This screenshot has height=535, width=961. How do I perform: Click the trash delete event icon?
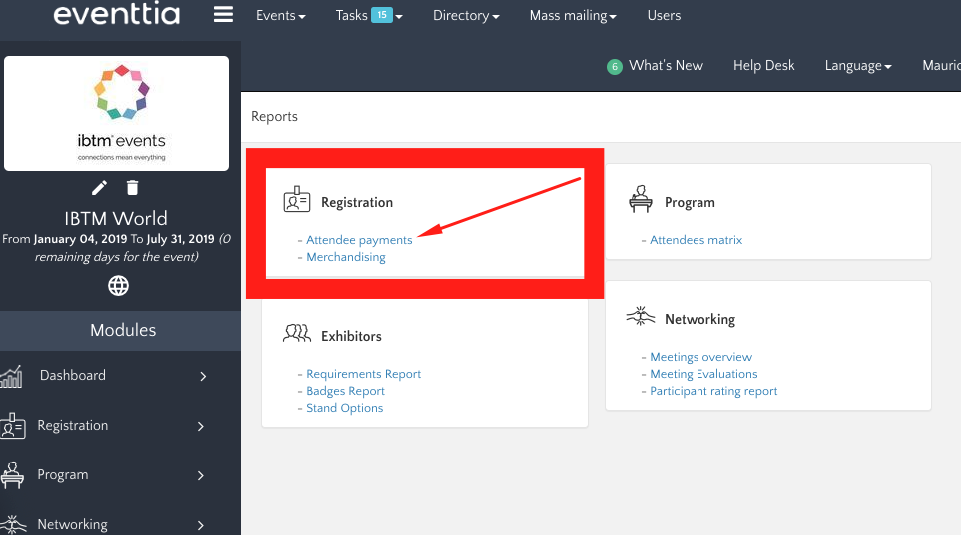(x=133, y=188)
